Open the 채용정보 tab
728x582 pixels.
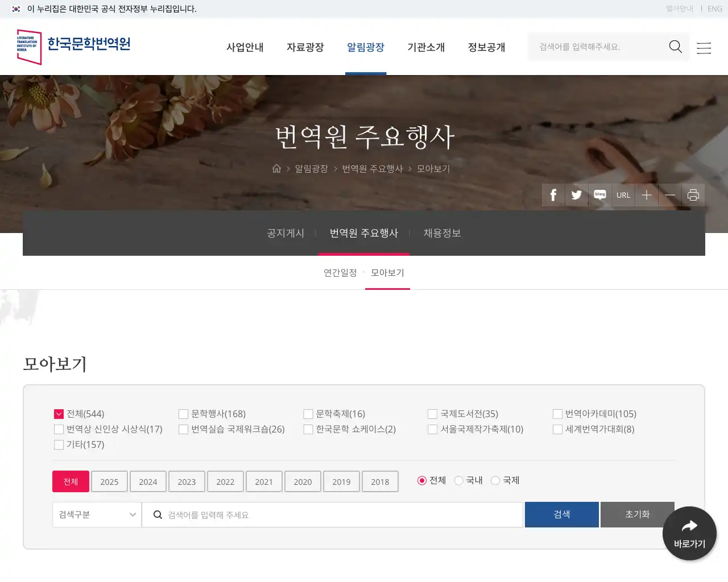point(442,232)
